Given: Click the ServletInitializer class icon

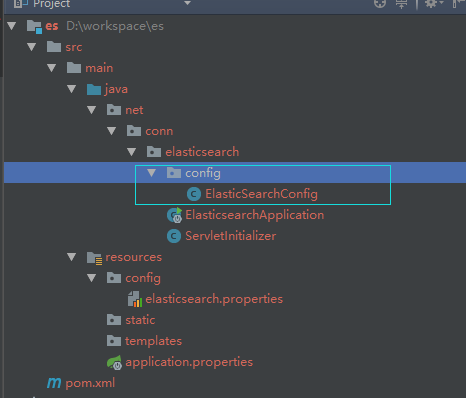Looking at the screenshot, I should coord(174,236).
